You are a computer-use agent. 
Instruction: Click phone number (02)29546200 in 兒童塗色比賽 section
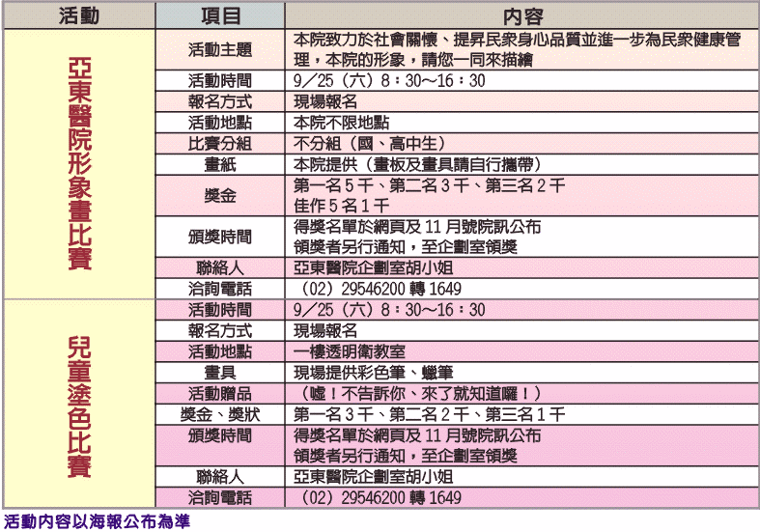(x=380, y=497)
